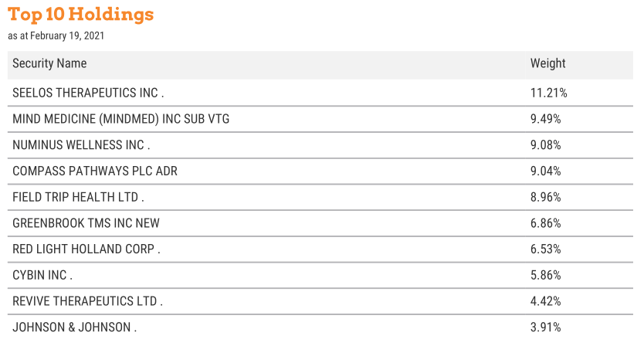The image size is (644, 346).
Task: Select the Cybin Inc row
Action: pos(42,275)
